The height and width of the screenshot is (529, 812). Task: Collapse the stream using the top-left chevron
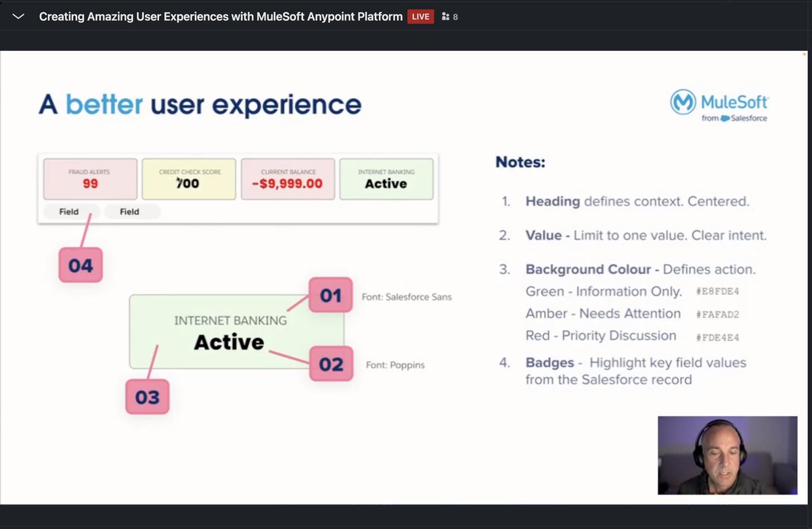[x=18, y=16]
